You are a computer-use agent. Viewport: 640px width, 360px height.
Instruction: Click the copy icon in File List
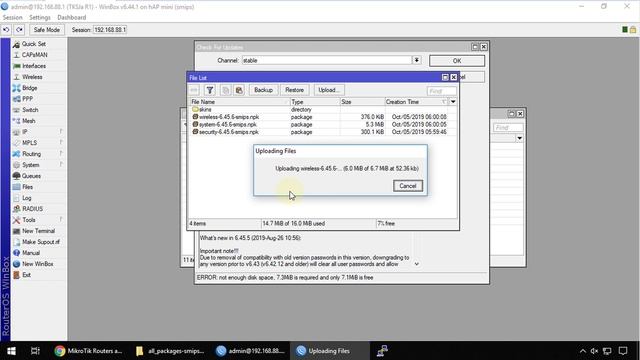pos(225,90)
